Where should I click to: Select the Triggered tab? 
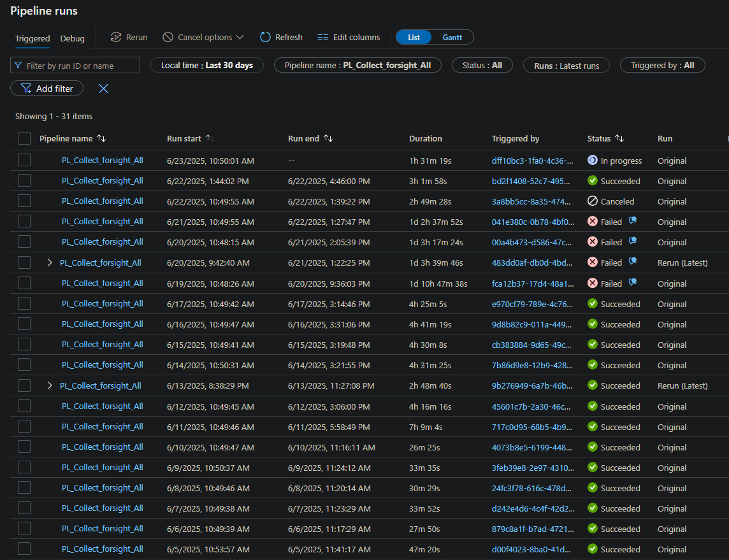click(32, 39)
